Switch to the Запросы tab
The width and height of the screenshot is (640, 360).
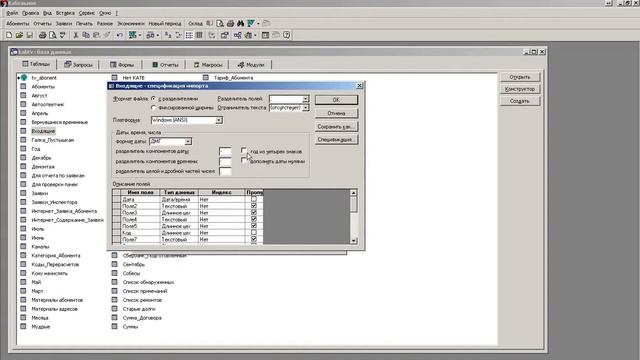79,64
